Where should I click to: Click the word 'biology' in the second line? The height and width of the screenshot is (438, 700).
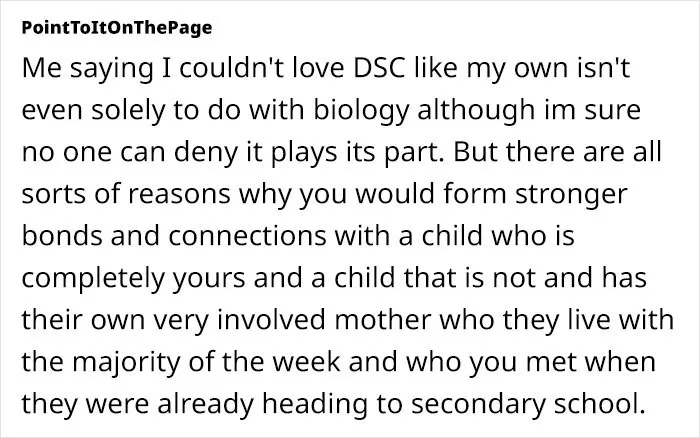click(360, 110)
